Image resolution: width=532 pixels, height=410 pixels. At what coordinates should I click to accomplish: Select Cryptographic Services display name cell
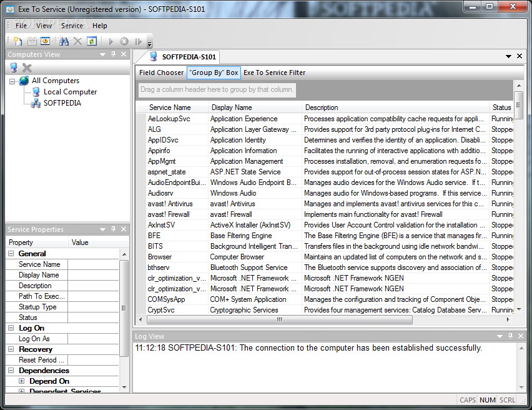(x=255, y=310)
